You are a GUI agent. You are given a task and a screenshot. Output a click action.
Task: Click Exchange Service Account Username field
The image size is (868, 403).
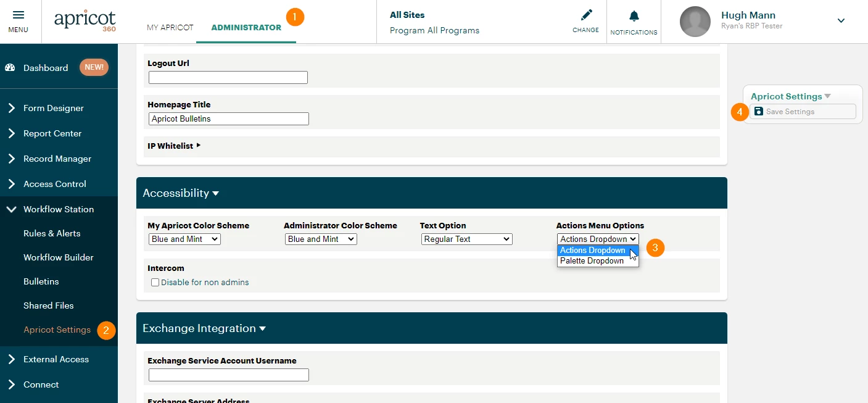pyautogui.click(x=229, y=375)
